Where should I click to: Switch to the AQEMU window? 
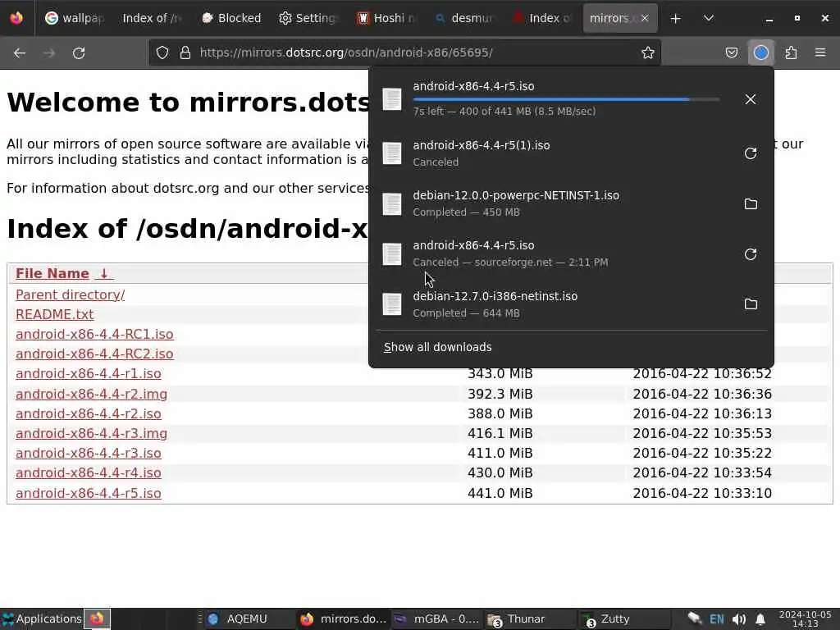tap(248, 619)
